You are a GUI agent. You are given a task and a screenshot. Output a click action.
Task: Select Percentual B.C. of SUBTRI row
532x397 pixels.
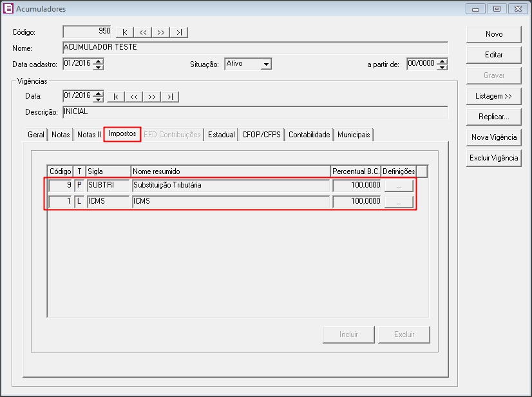[x=357, y=186]
